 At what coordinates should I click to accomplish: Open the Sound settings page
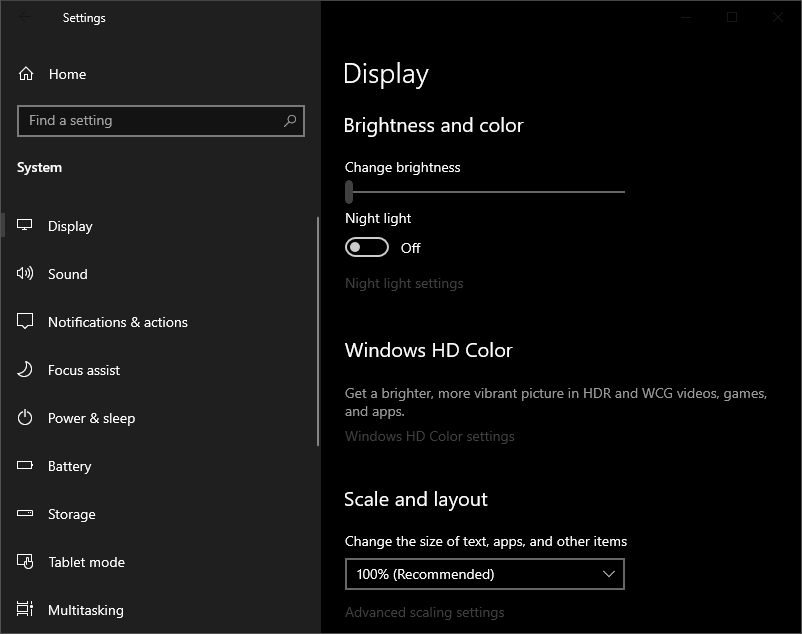[x=68, y=274]
